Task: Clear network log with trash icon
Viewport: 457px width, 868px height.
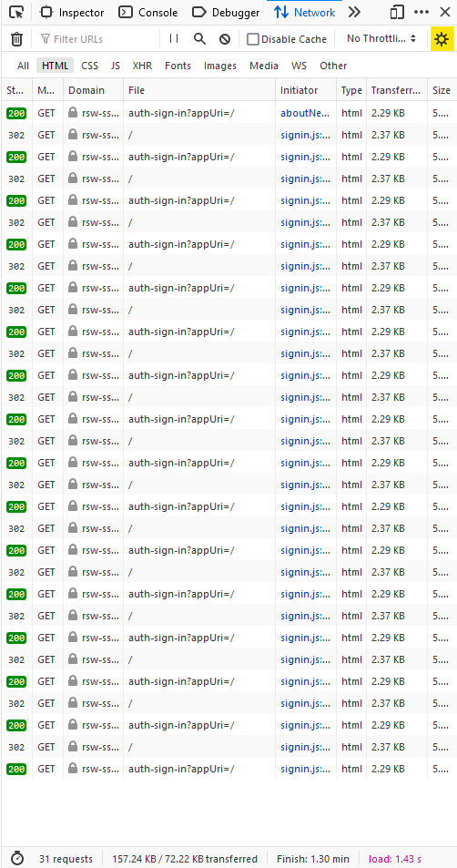Action: click(17, 39)
